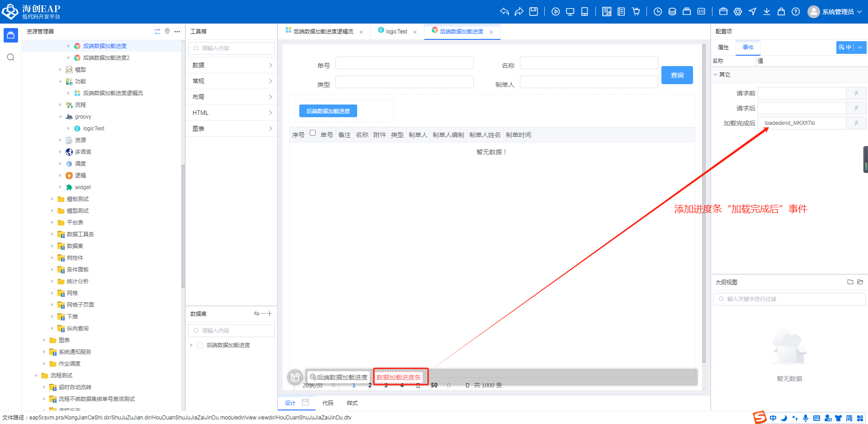Click the lightning icon next to 加载完成后
Viewport: 868px width, 424px height.
856,123
